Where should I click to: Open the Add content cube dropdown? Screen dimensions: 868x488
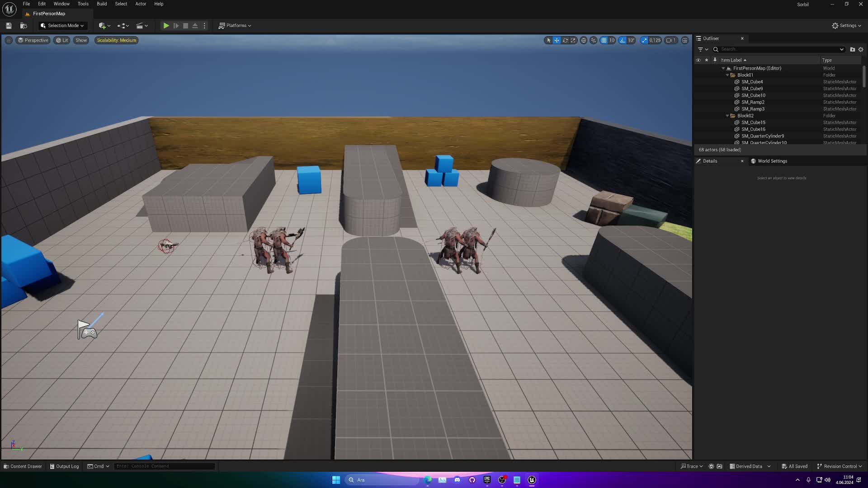coord(104,26)
